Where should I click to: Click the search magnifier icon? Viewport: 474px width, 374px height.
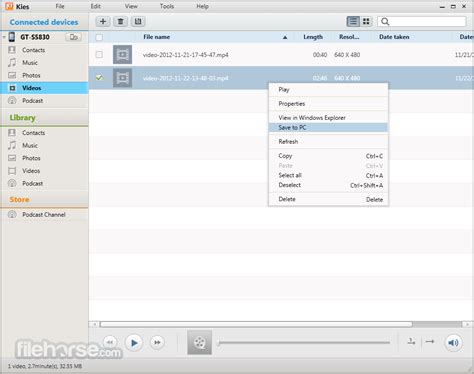click(385, 22)
